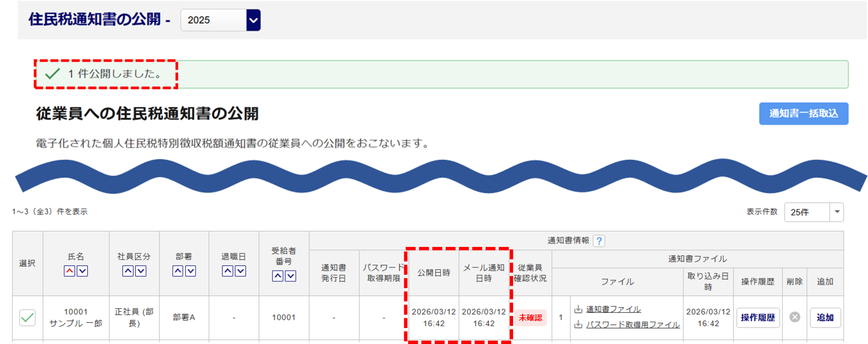Sort 氏名 column ascending with up arrow

[x=70, y=271]
